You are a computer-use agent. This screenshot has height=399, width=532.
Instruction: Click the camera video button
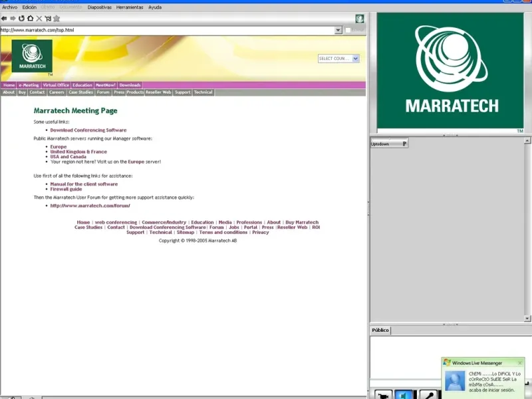click(x=384, y=395)
